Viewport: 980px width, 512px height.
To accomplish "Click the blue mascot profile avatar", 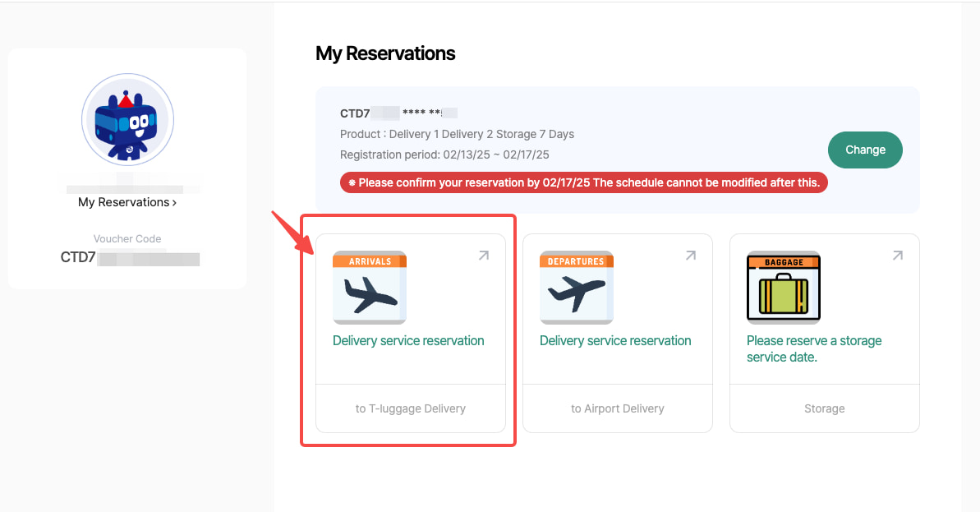I will tap(127, 121).
